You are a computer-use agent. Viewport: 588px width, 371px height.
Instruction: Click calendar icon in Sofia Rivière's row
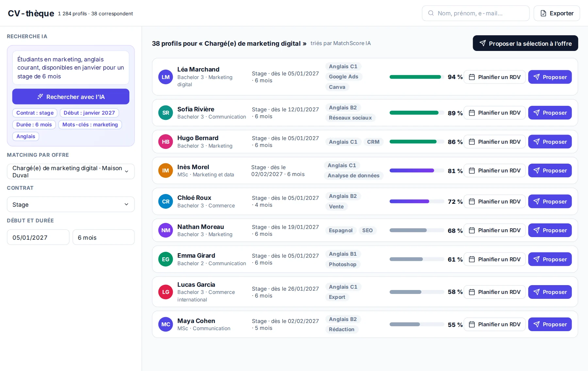472,113
